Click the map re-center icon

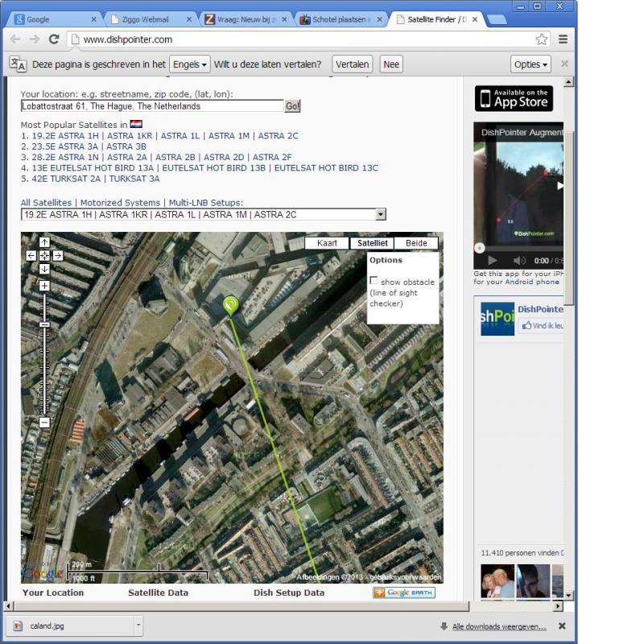click(x=44, y=255)
